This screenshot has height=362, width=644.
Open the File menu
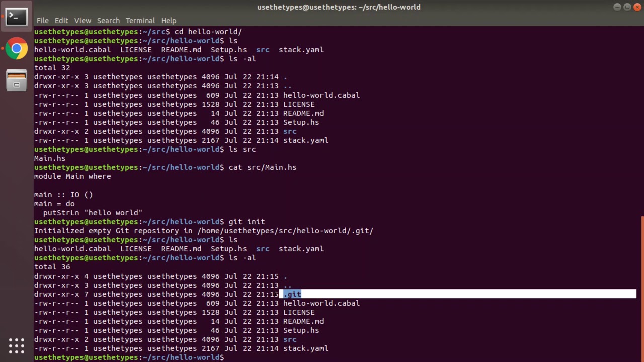[42, 21]
